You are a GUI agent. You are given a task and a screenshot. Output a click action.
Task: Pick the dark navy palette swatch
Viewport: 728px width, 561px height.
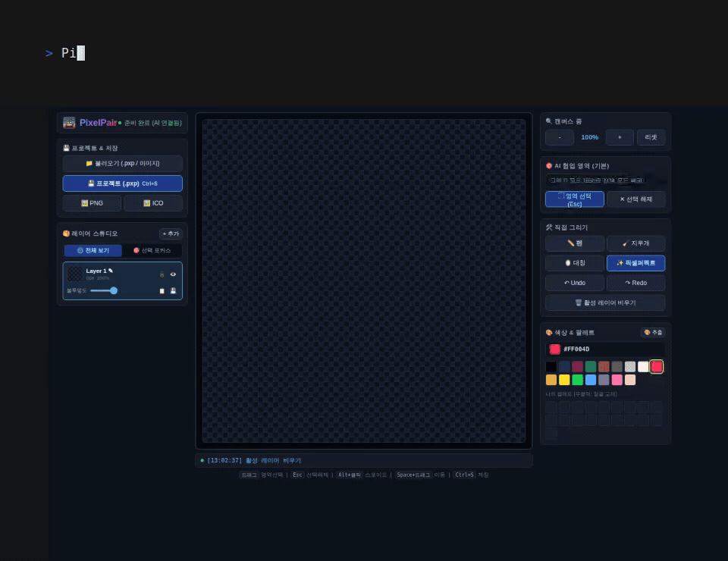coord(564,367)
